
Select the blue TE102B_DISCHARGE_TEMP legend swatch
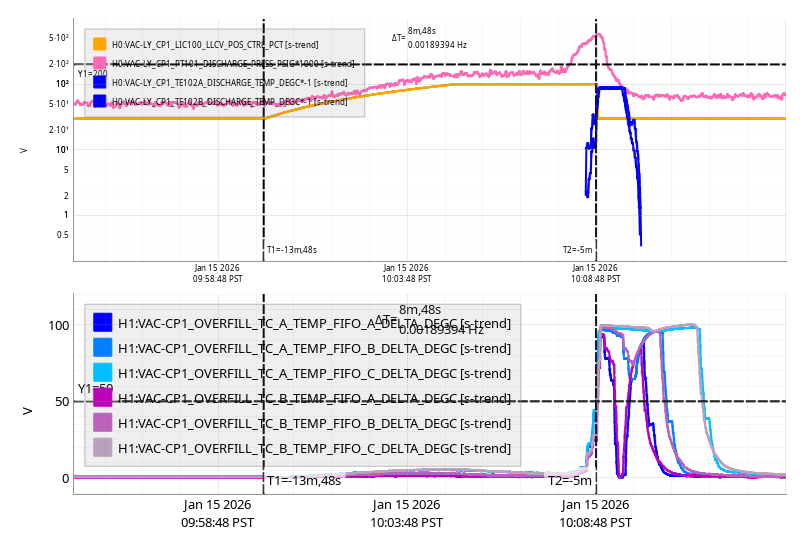coord(100,101)
